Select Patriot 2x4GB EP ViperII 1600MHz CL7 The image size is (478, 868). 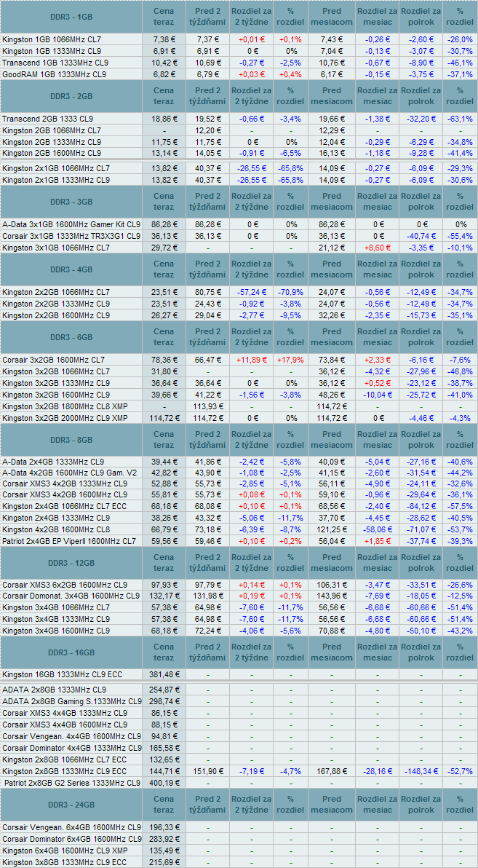click(69, 541)
